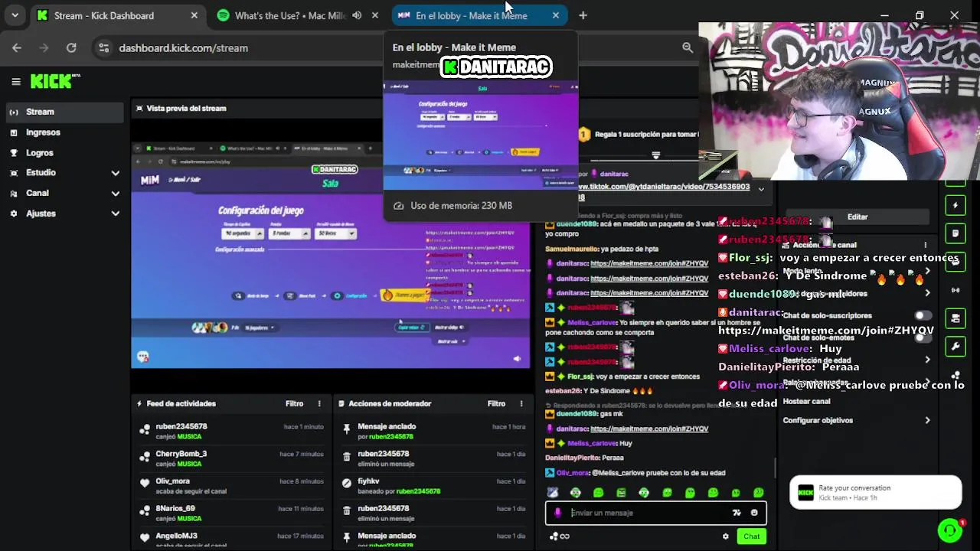Insert the first shield emote in quick emotes

553,493
